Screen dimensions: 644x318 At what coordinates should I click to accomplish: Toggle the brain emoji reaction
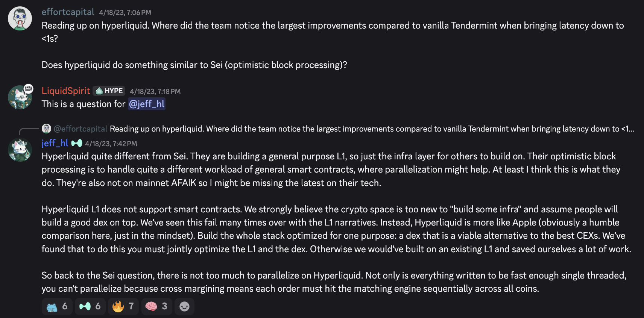(x=156, y=306)
